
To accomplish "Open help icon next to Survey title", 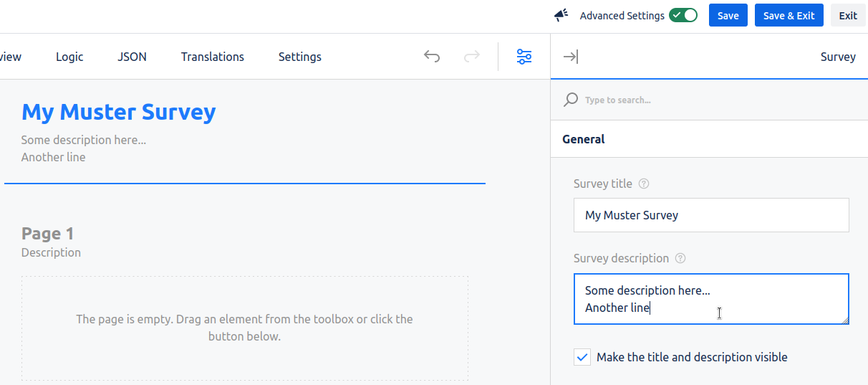I will click(644, 184).
